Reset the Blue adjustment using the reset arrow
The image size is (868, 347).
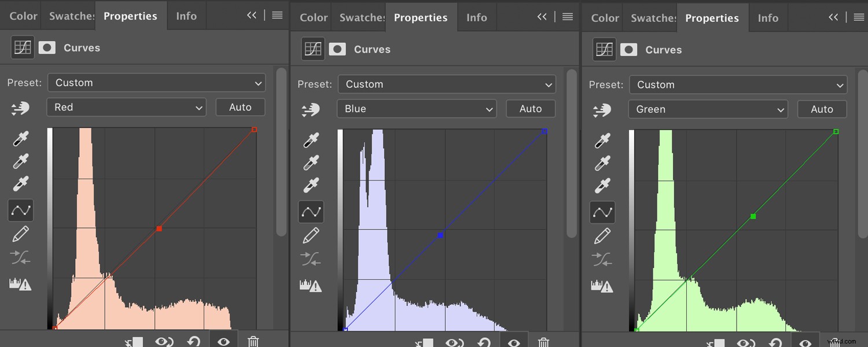[484, 342]
